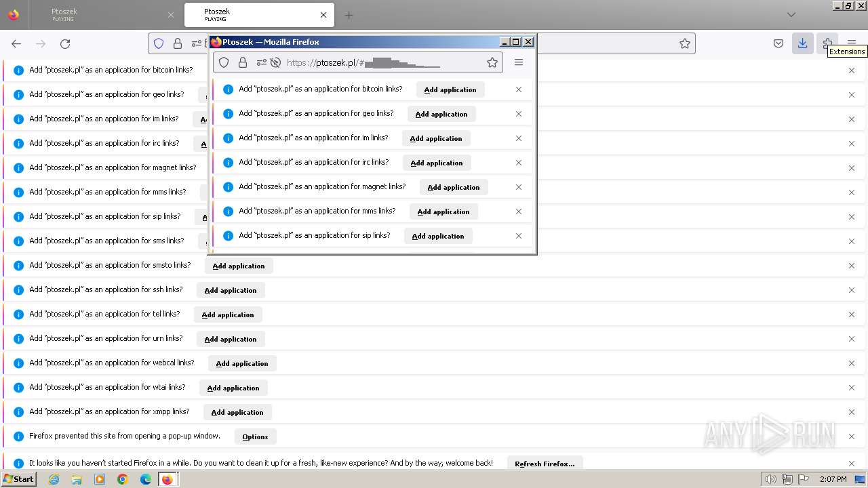Dismiss smsto links notification bar
868x488 pixels.
852,266
